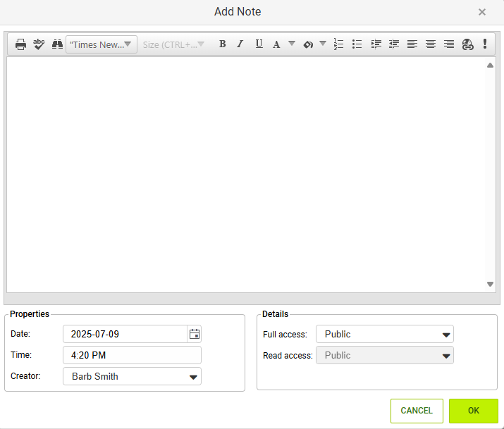Close the Add Note dialog
The height and width of the screenshot is (429, 504).
(482, 12)
